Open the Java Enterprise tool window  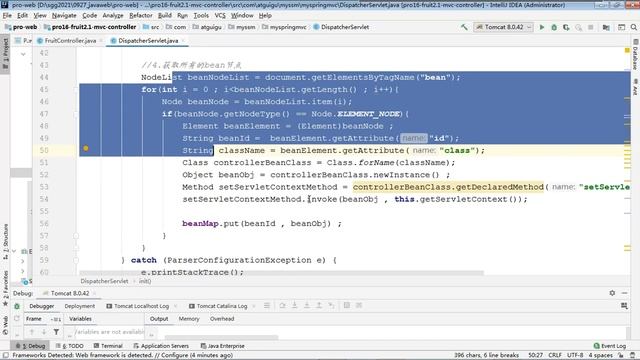pos(223,346)
